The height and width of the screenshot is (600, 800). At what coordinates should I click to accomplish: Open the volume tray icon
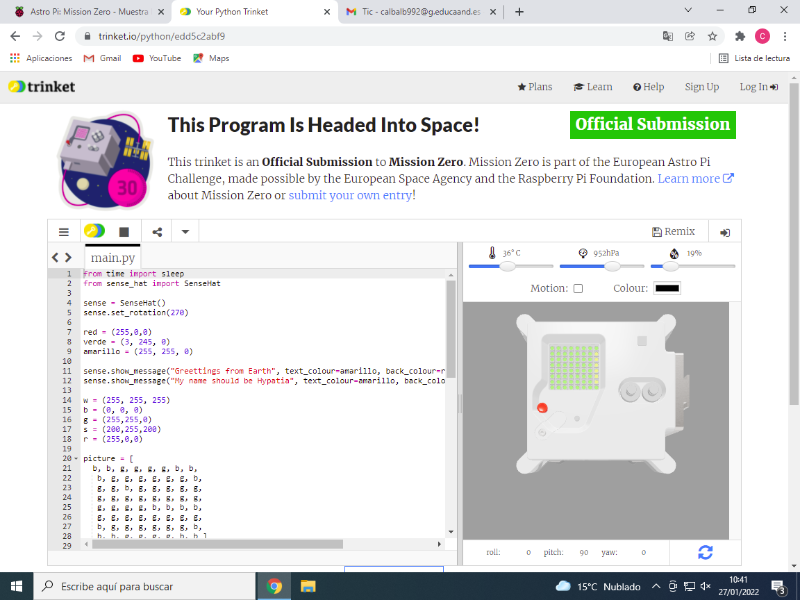(706, 586)
